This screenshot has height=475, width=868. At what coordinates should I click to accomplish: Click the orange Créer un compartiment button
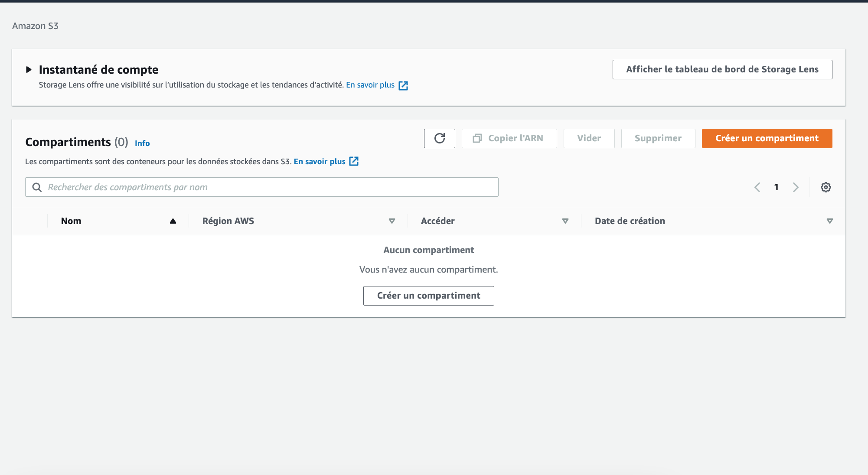(767, 138)
